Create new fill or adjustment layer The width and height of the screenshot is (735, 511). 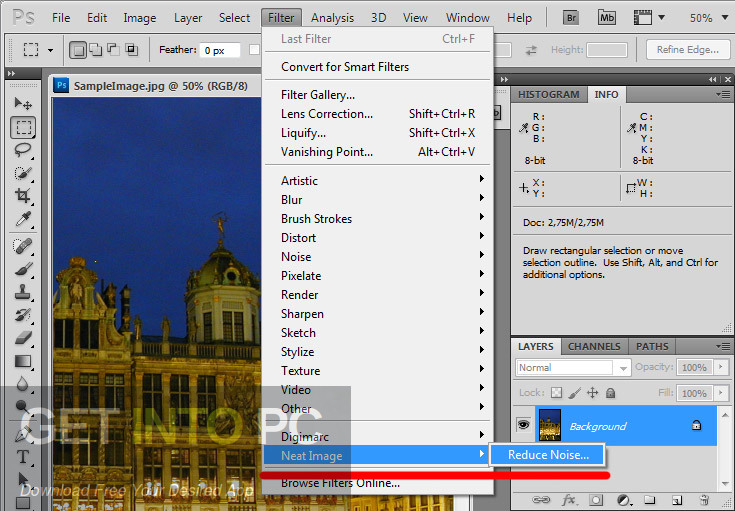[x=623, y=500]
